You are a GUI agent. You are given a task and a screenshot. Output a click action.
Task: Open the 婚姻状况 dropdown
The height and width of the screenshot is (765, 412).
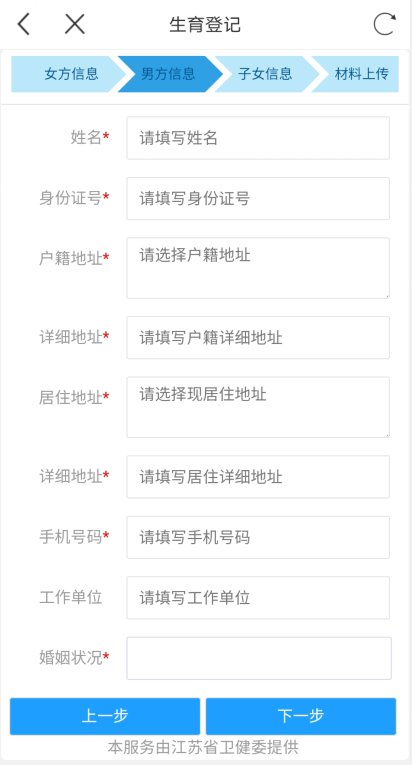click(x=259, y=658)
